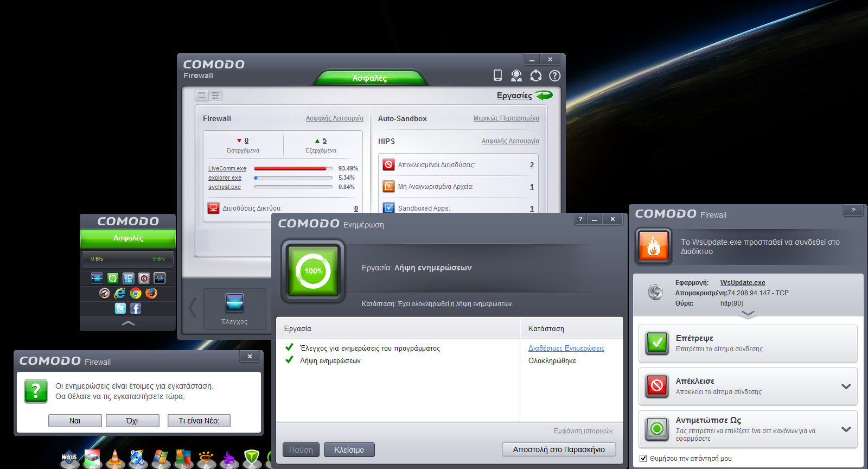The width and height of the screenshot is (868, 469).
Task: Click the circular share arrows icon in Firewall header
Action: pos(536,75)
